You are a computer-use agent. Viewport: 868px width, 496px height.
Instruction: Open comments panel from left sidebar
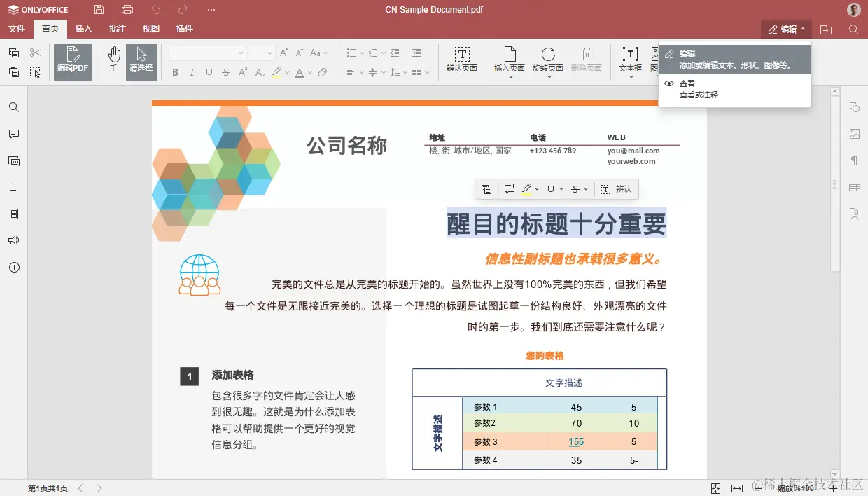coord(14,134)
